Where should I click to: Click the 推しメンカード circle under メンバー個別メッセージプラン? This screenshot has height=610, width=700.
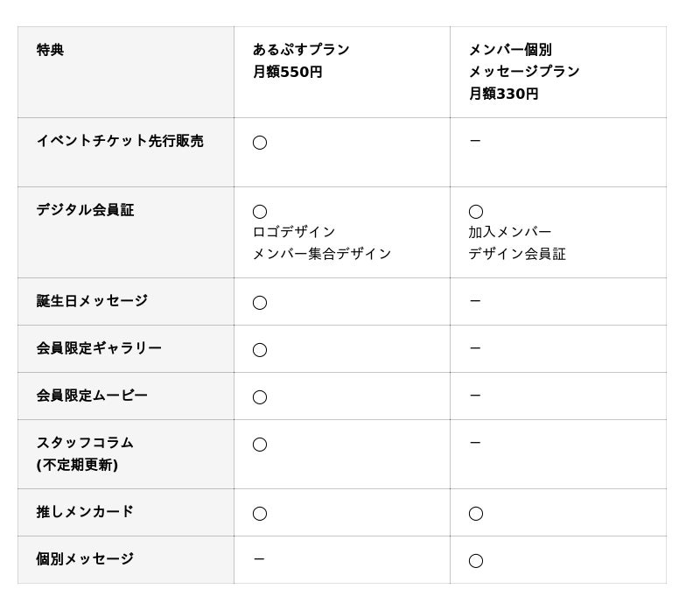476,514
